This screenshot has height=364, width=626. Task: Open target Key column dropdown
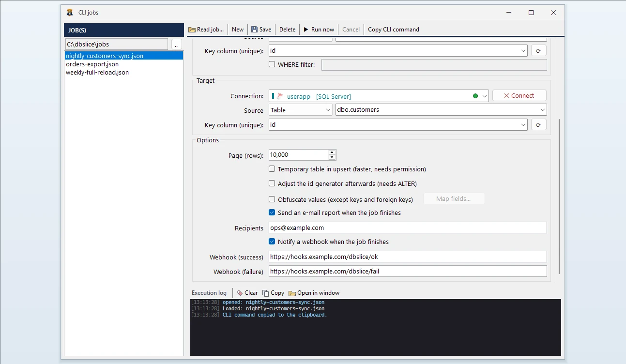(523, 125)
